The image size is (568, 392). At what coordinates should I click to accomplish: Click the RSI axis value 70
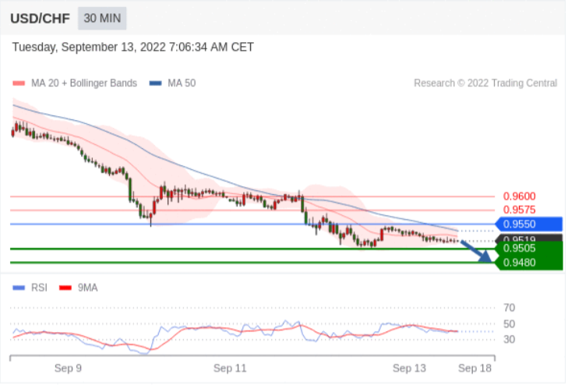(509, 308)
